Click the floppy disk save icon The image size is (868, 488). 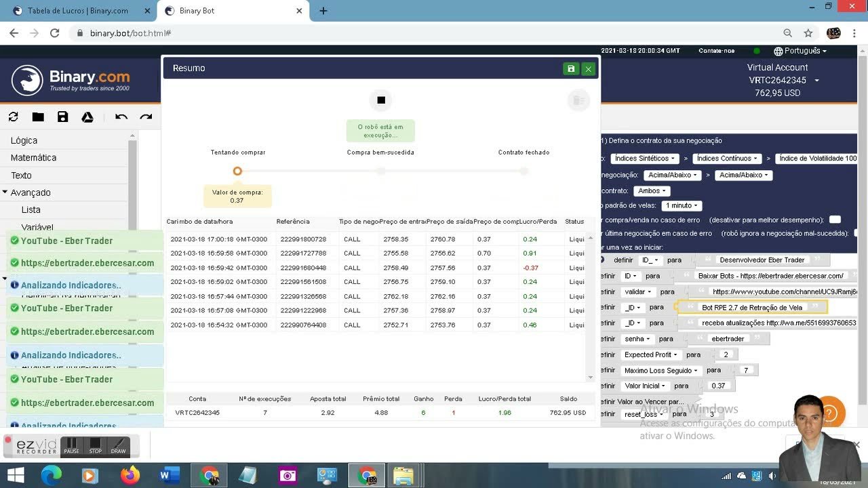point(62,117)
